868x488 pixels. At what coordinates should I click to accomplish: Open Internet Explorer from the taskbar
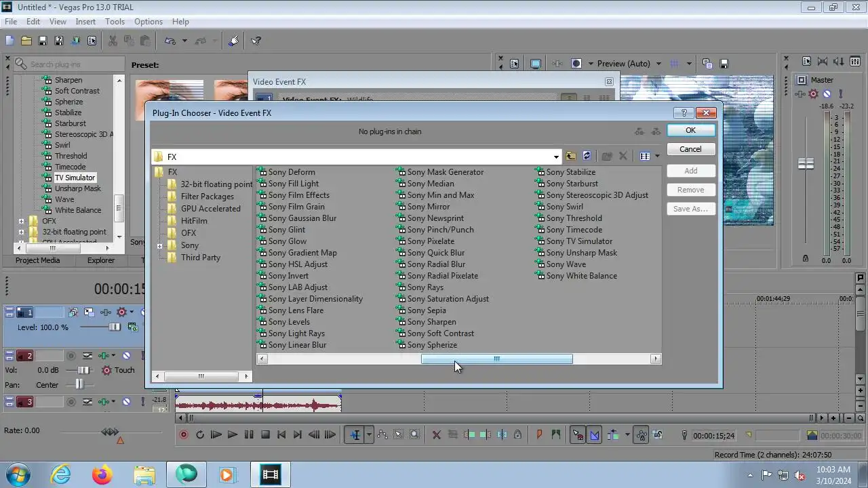point(61,474)
